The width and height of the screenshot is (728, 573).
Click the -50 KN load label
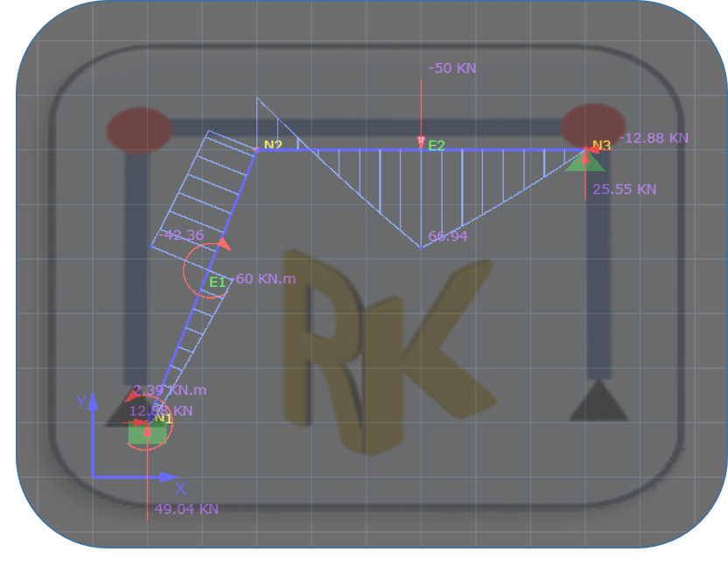point(452,68)
